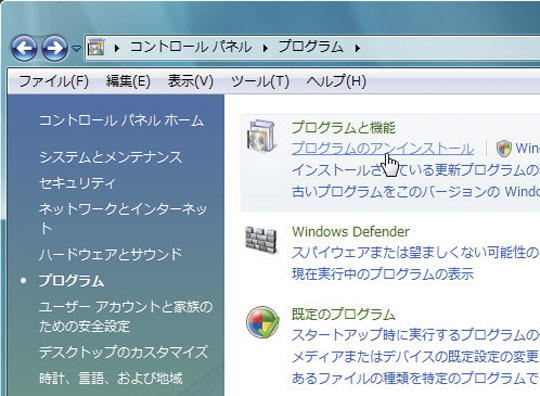Click 現在実行中のプログラムの表示 link
Image resolution: width=540 pixels, height=396 pixels.
click(383, 274)
